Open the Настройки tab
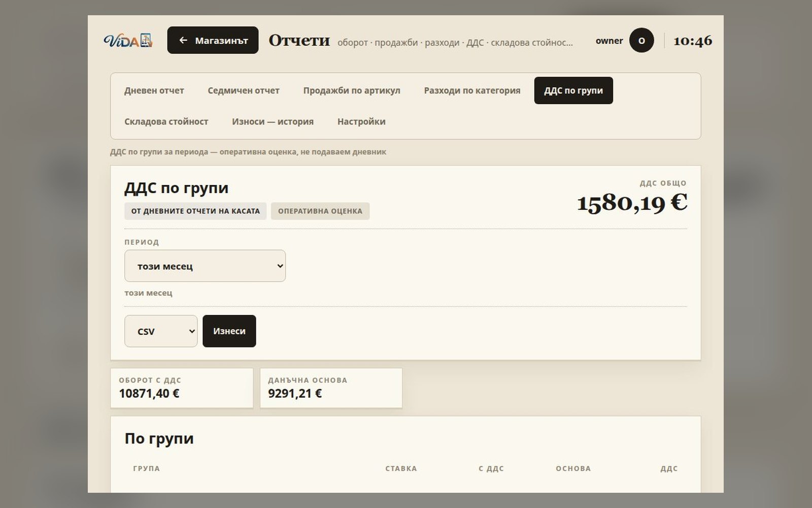This screenshot has width=812, height=508. pyautogui.click(x=361, y=121)
